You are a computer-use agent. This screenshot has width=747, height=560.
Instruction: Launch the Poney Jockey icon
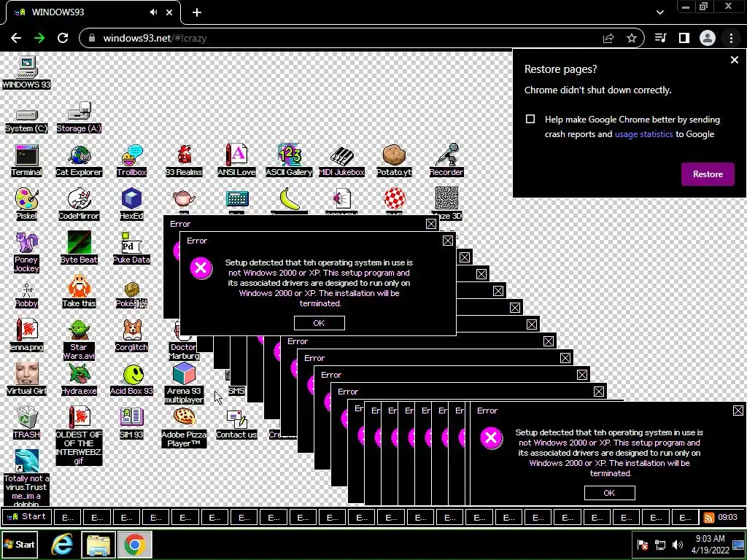tap(26, 252)
